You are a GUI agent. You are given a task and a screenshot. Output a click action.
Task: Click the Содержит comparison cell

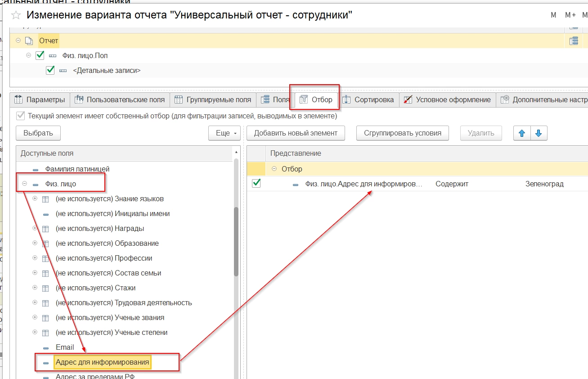point(452,184)
